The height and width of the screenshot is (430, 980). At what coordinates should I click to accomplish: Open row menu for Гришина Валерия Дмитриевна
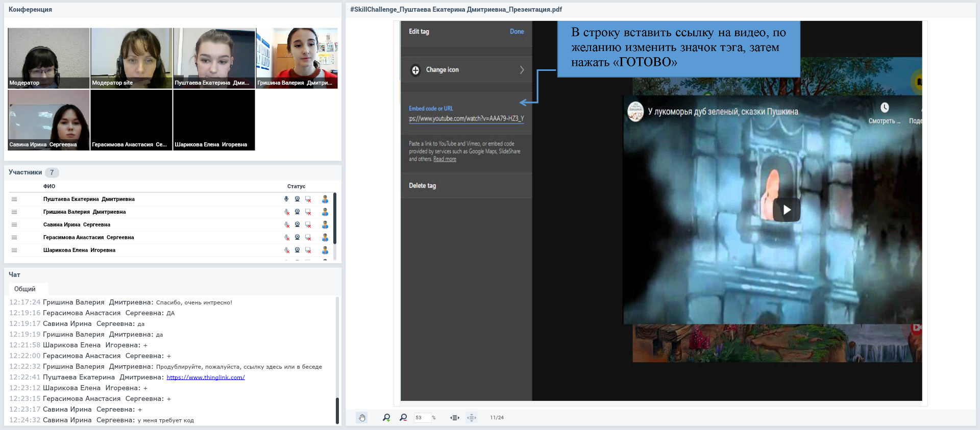tap(14, 212)
